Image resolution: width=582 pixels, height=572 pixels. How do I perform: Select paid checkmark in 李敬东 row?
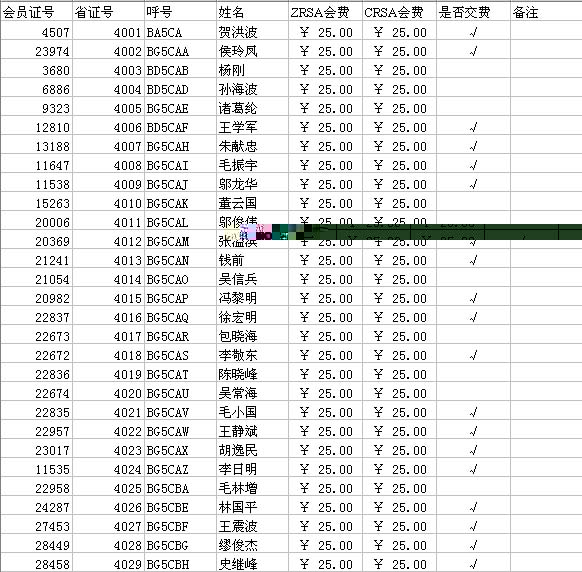click(x=473, y=355)
